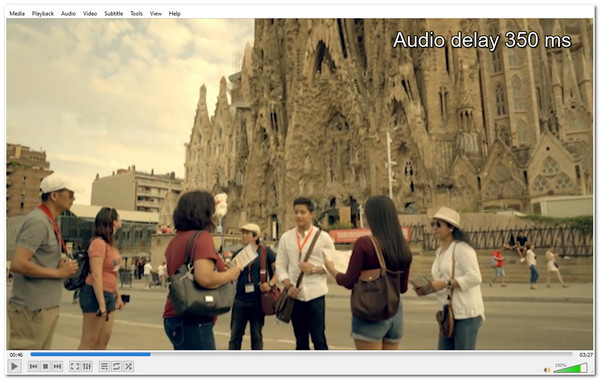Viewport: 600px width, 380px height.
Task: Open the Video menu
Action: [x=90, y=13]
